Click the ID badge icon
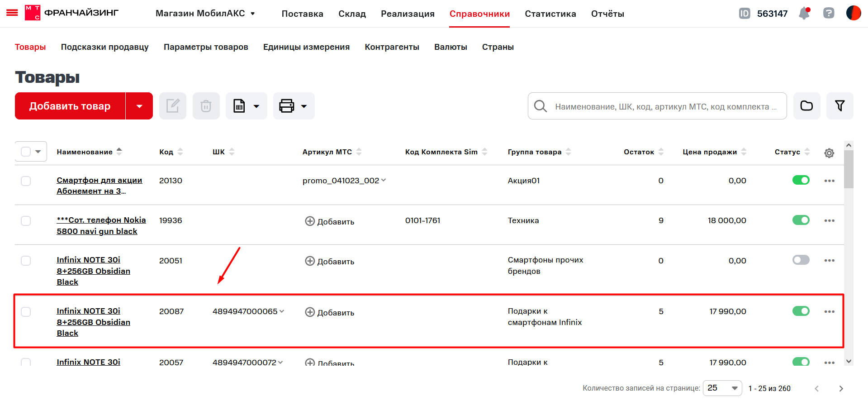Screen dimensions: 868x401 744,14
